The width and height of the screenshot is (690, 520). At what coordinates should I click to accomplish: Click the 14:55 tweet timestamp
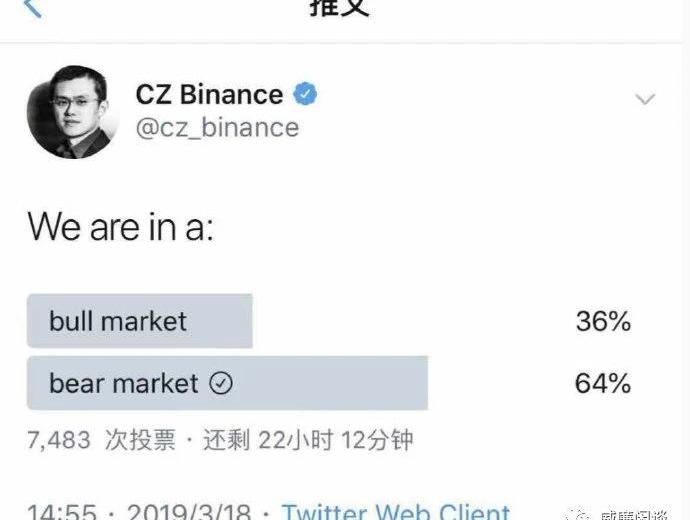point(61,513)
